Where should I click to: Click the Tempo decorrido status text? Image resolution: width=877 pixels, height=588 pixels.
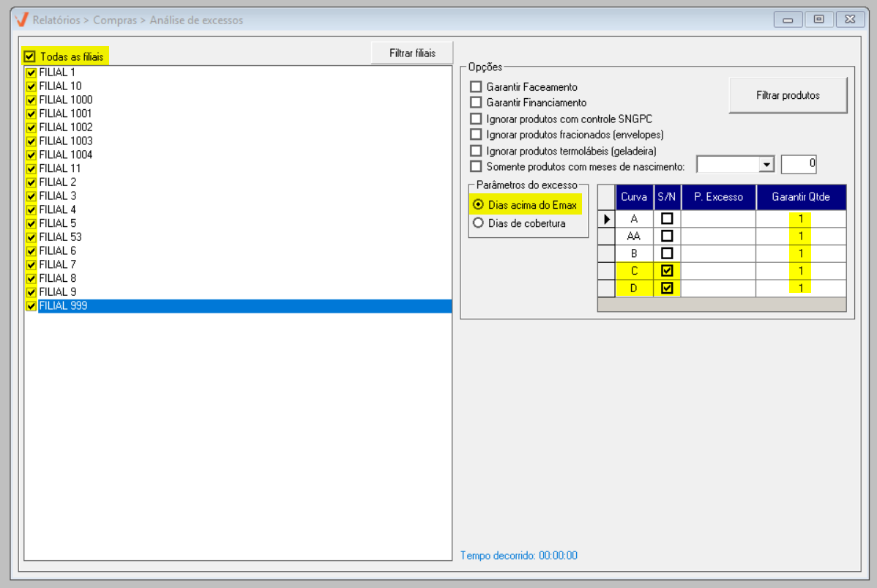[518, 556]
